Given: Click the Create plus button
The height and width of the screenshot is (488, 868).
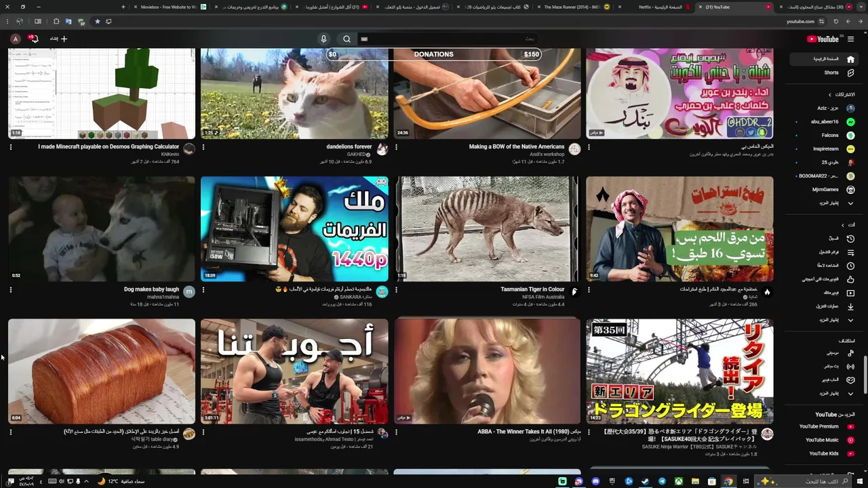Looking at the screenshot, I should pyautogui.click(x=59, y=39).
